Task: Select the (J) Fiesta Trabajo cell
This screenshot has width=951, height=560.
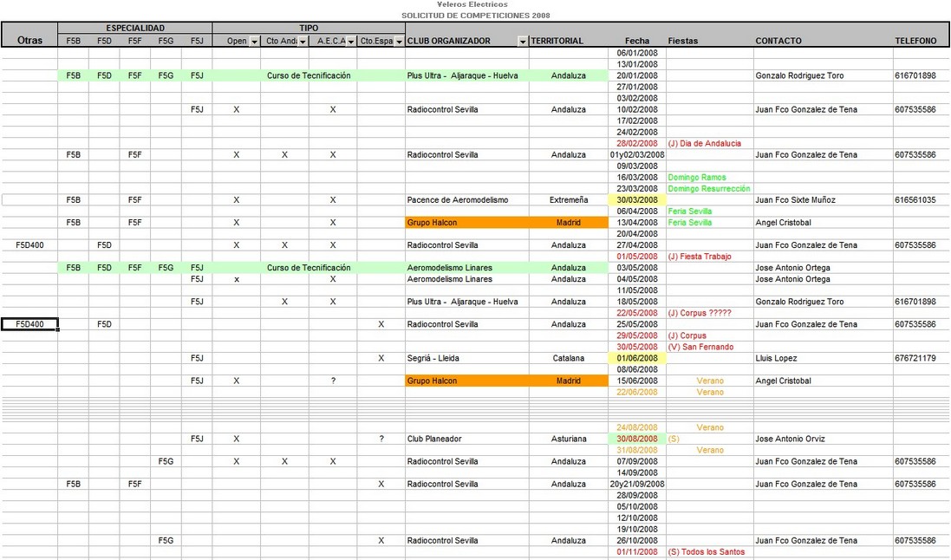Action: pyautogui.click(x=710, y=256)
